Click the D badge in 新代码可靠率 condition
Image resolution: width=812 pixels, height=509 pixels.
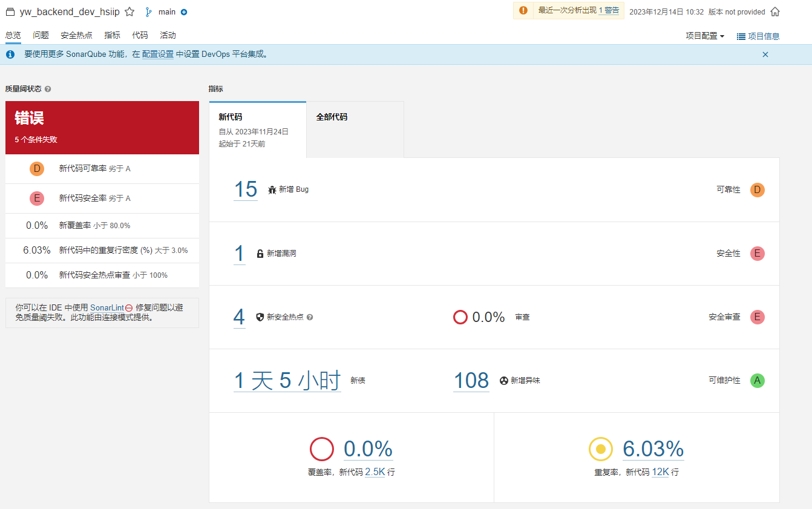click(x=37, y=169)
